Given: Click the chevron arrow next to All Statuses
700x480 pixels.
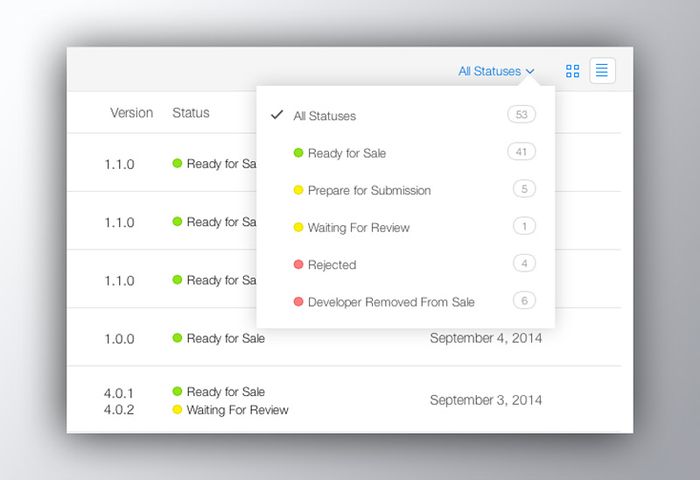Looking at the screenshot, I should (530, 72).
